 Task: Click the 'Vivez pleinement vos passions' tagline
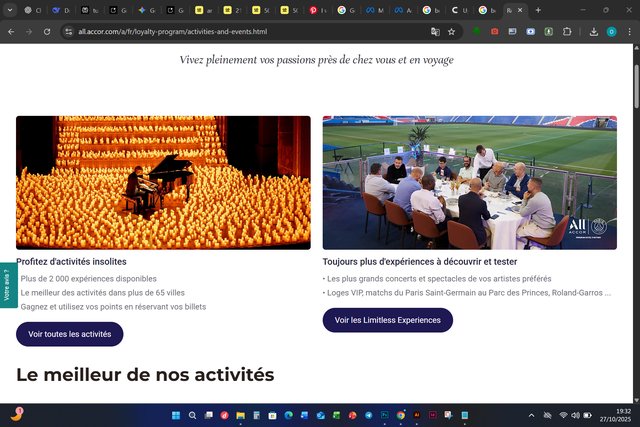coord(316,60)
